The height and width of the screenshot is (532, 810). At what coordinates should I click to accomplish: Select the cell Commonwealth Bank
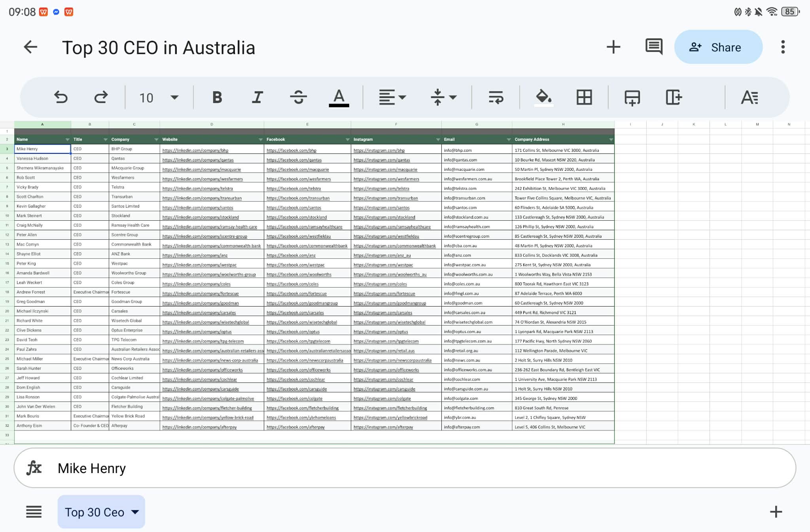134,244
